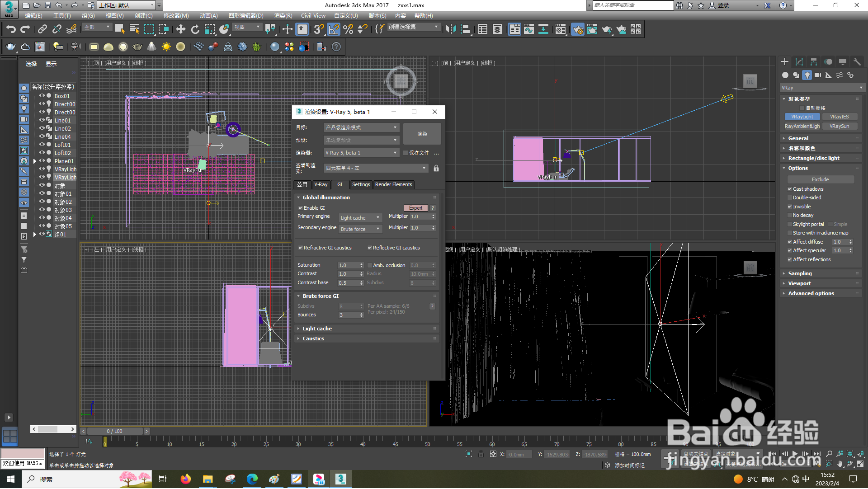Select the Move transform tool
Viewport: 868px width, 489px height.
point(180,29)
